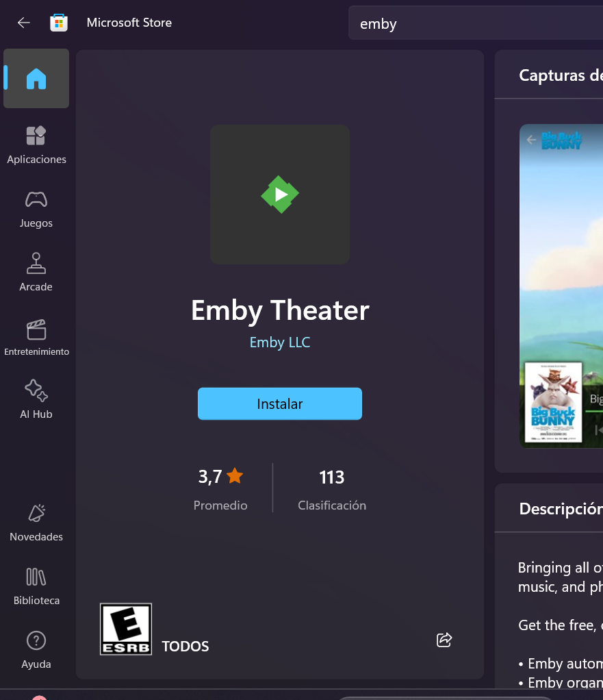Open the Juegos section
603x700 pixels.
click(36, 208)
